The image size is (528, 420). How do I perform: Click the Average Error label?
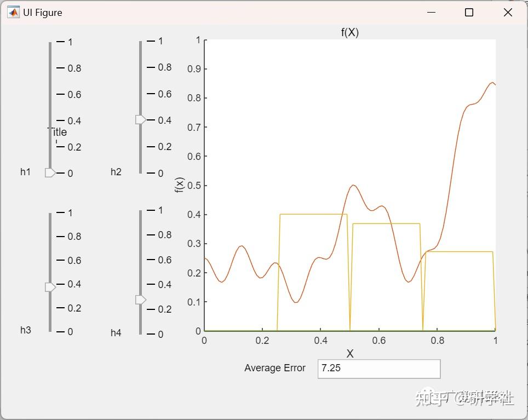pyautogui.click(x=275, y=368)
